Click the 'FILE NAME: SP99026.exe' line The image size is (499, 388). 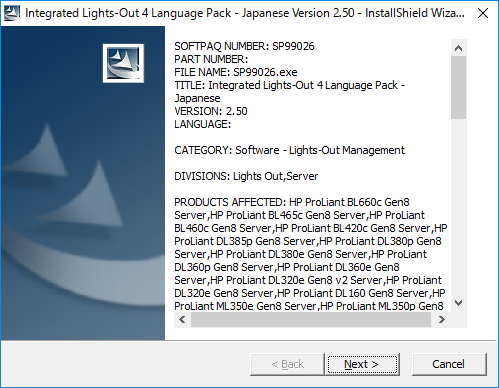pyautogui.click(x=236, y=72)
